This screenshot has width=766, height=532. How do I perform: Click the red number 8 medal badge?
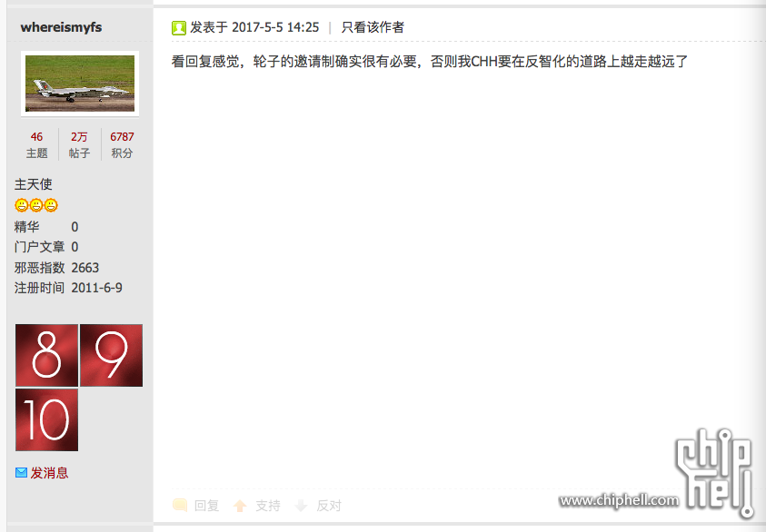point(47,355)
